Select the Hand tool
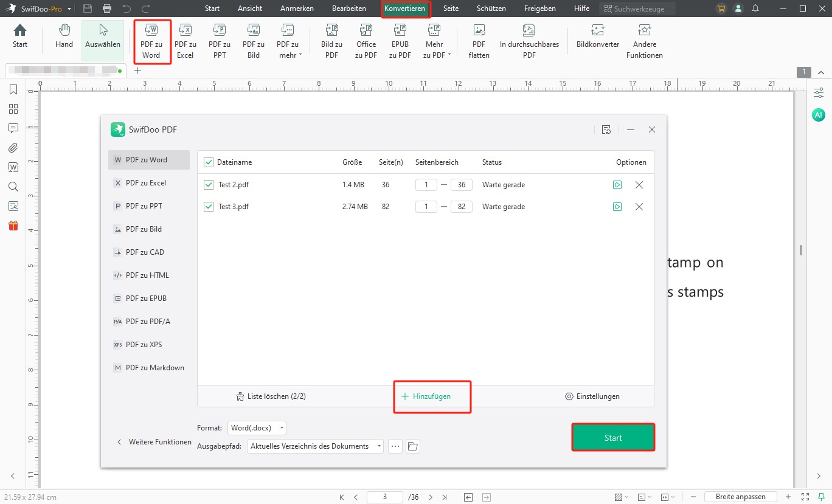Screen dimensions: 832x504 [x=64, y=36]
